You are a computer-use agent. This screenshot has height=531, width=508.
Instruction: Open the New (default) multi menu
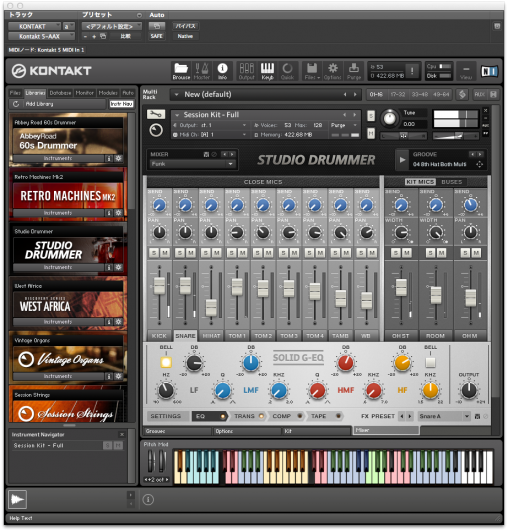[265, 94]
